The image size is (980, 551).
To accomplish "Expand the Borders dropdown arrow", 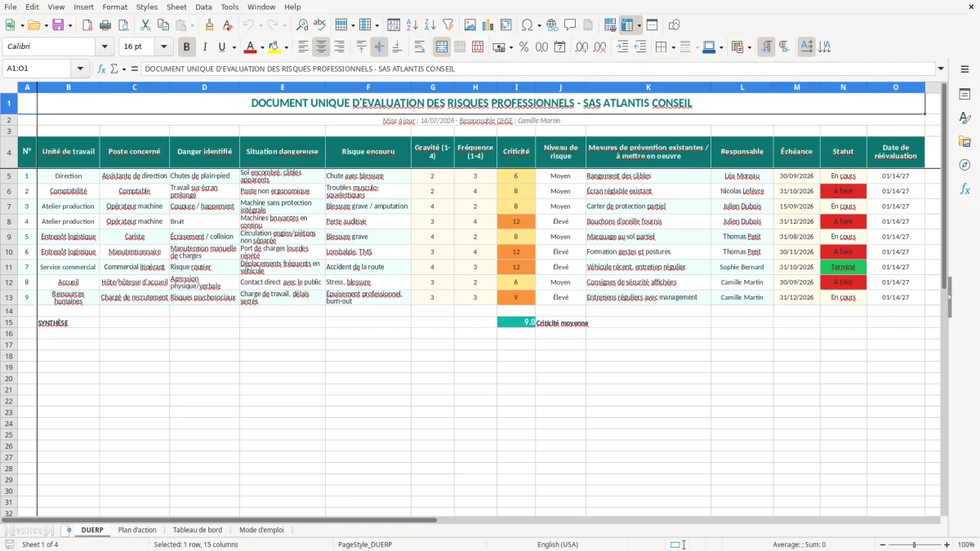I will coord(673,47).
